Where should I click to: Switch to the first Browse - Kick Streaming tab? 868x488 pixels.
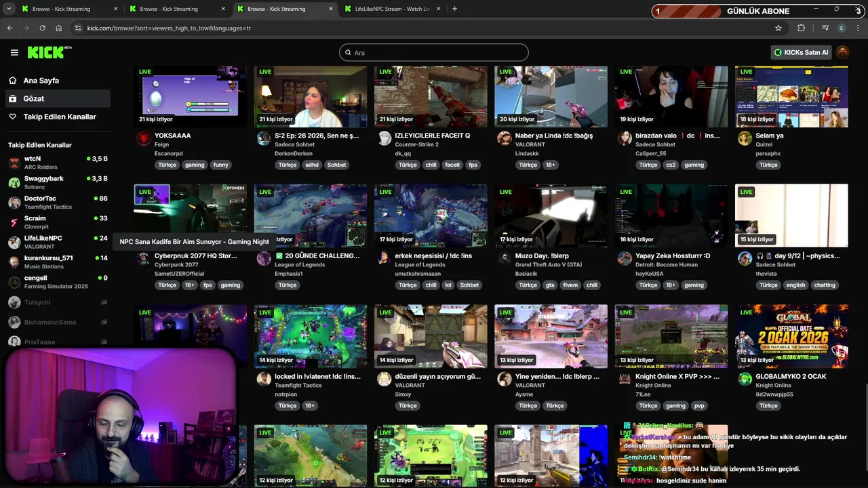68,9
